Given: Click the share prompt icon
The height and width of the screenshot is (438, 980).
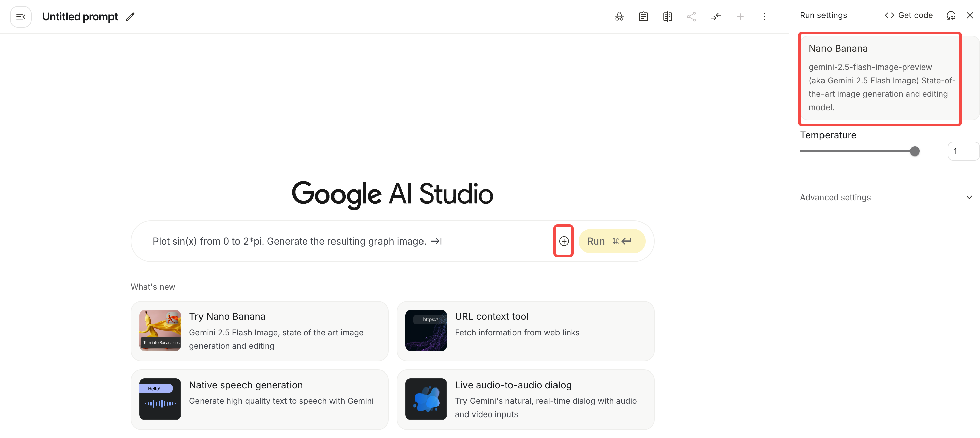Looking at the screenshot, I should [691, 17].
